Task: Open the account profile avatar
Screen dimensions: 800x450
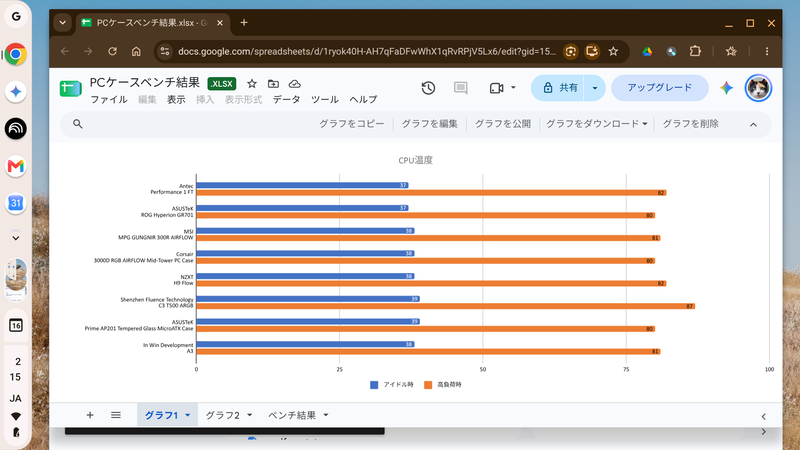Action: (758, 88)
